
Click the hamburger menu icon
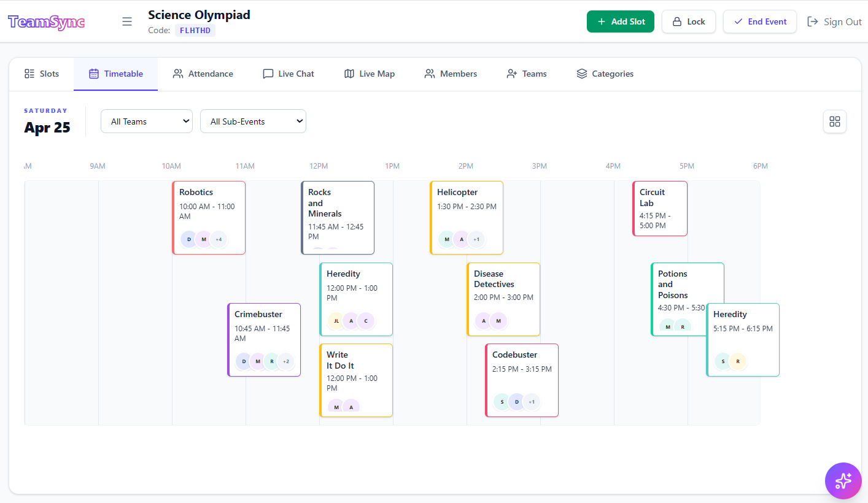click(x=127, y=21)
